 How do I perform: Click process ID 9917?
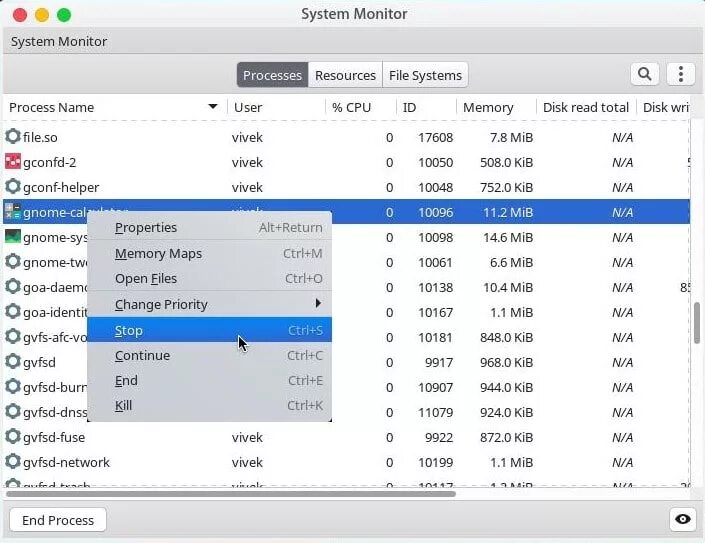pyautogui.click(x=439, y=362)
